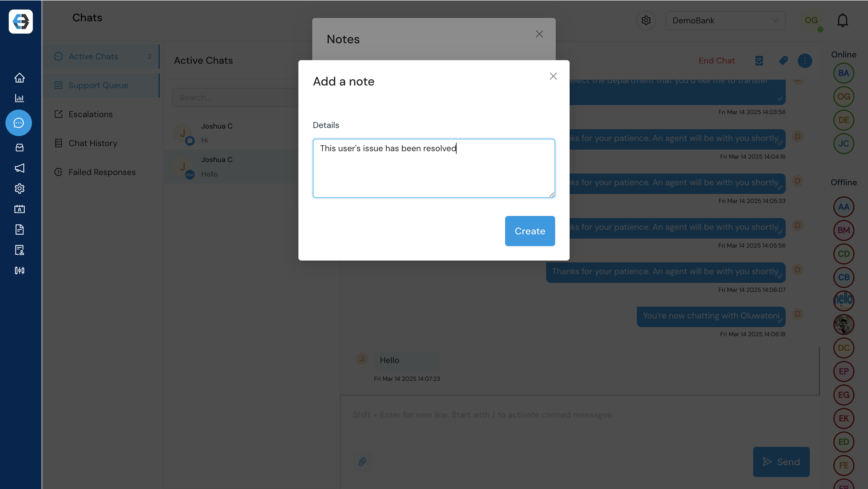Open the three-dot more options button
Viewport: 868px width, 489px height.
click(805, 61)
